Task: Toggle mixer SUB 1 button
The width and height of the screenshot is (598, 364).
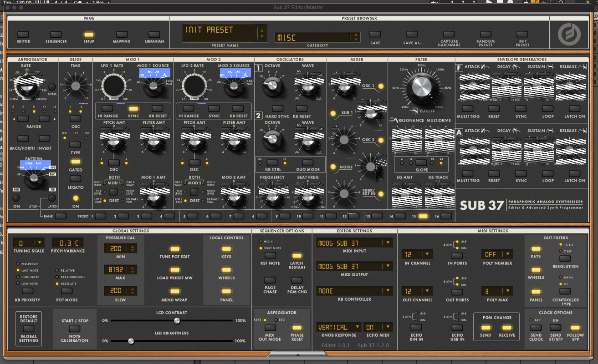Action: tap(333, 113)
